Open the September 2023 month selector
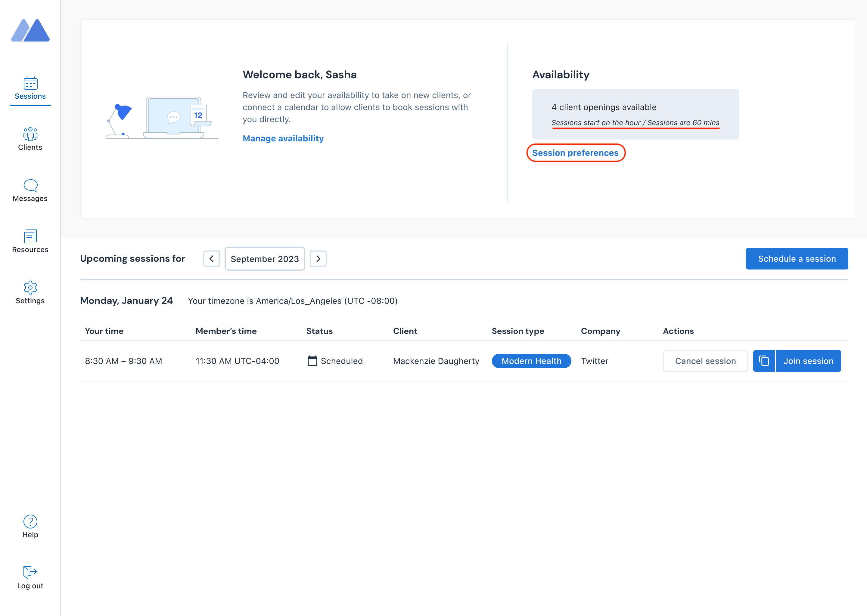Image resolution: width=867 pixels, height=616 pixels. (x=265, y=259)
